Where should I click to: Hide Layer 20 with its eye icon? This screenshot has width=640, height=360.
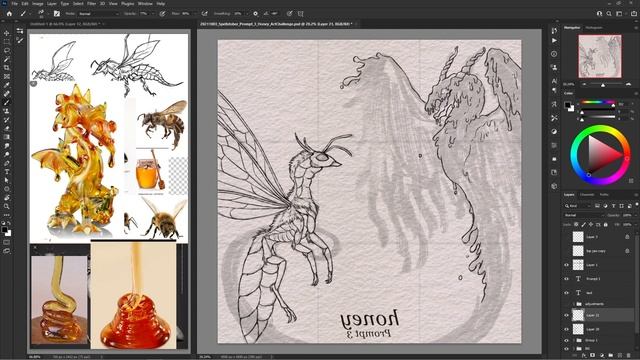click(x=567, y=329)
